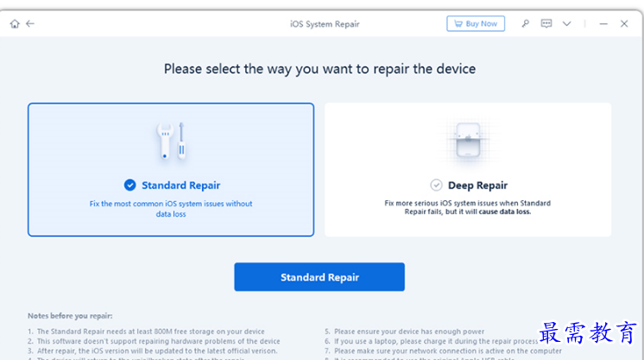Open the key registration icon
Viewport: 644px width, 360px height.
point(526,24)
